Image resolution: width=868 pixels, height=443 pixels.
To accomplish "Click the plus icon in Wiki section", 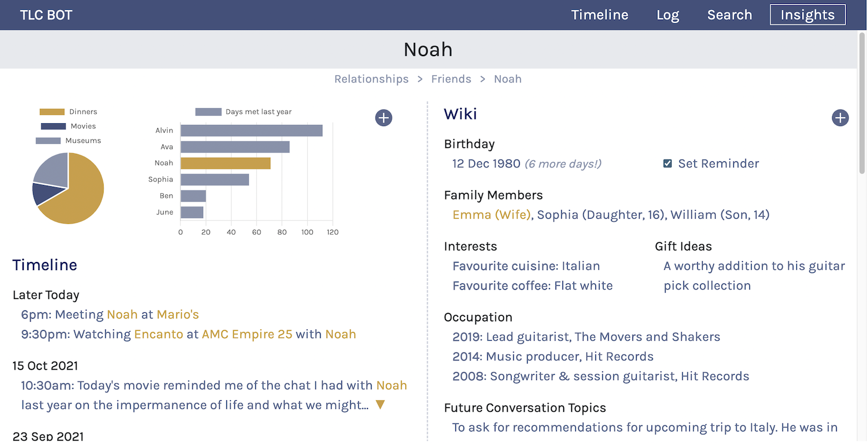I will (x=840, y=118).
